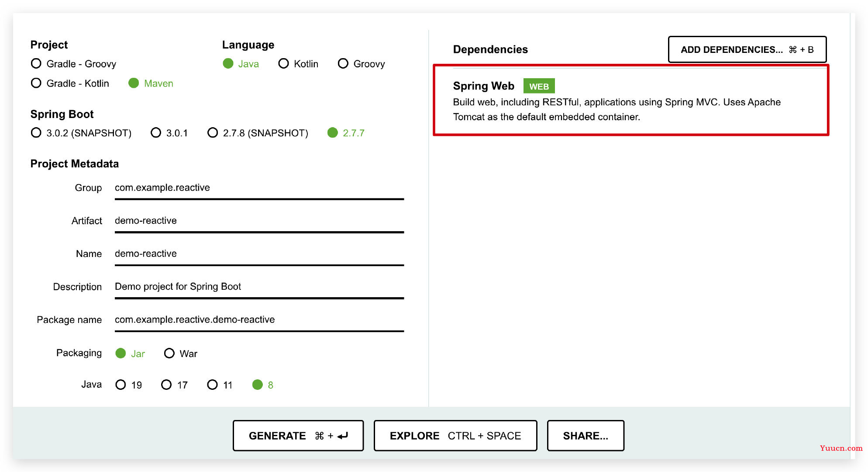Select Groovy language option
The height and width of the screenshot is (472, 868).
[x=362, y=64]
